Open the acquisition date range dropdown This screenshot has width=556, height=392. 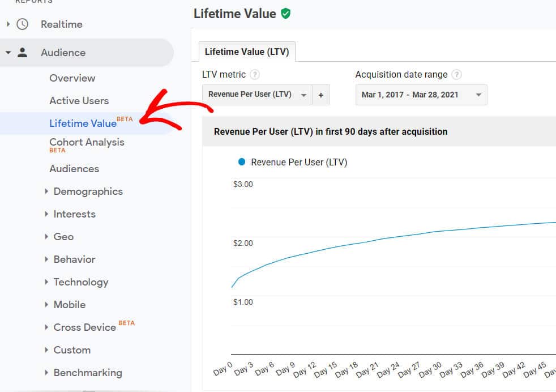421,95
